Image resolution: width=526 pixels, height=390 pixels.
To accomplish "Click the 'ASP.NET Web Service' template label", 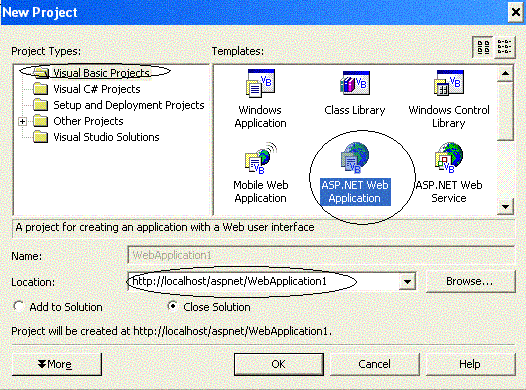I will coord(449,191).
